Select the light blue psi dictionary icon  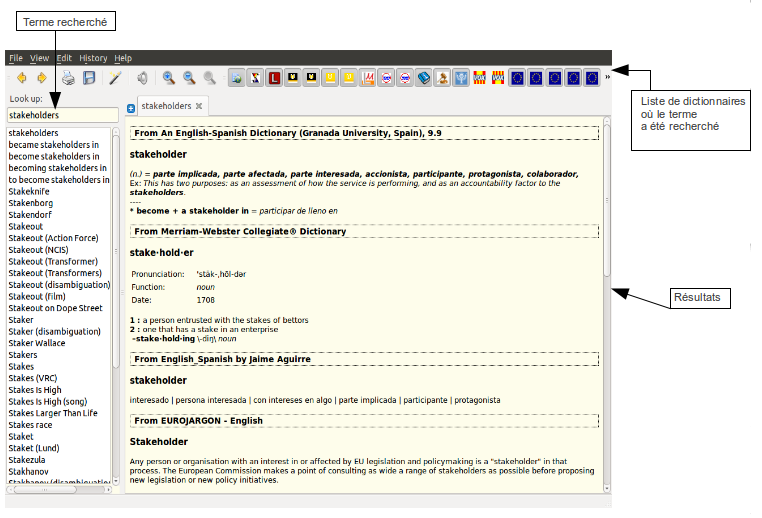tap(461, 78)
